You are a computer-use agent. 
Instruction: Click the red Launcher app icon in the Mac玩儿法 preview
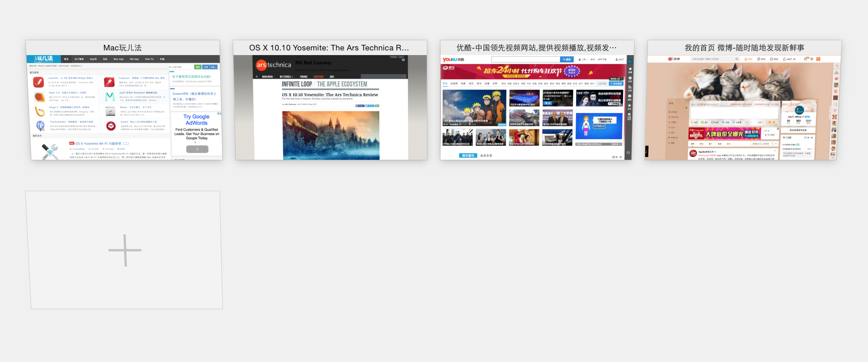tap(38, 82)
